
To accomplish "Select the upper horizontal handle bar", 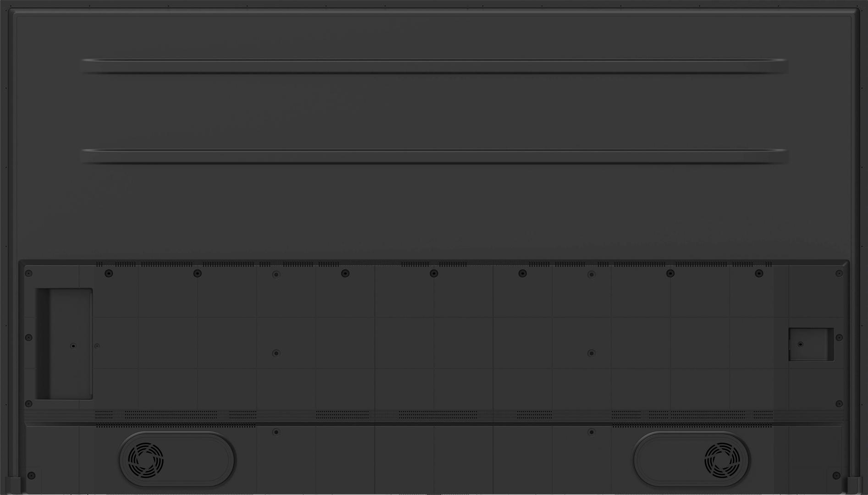I will 434,66.
